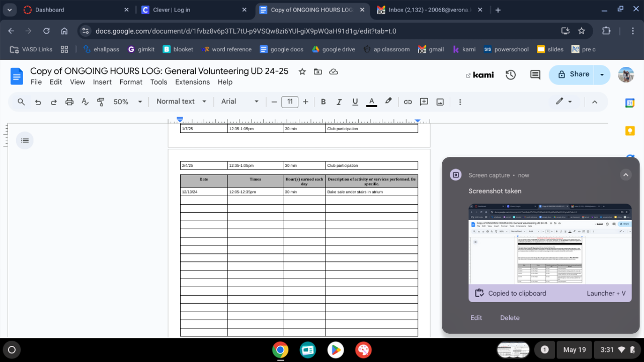Toggle bold formatting

(x=324, y=102)
